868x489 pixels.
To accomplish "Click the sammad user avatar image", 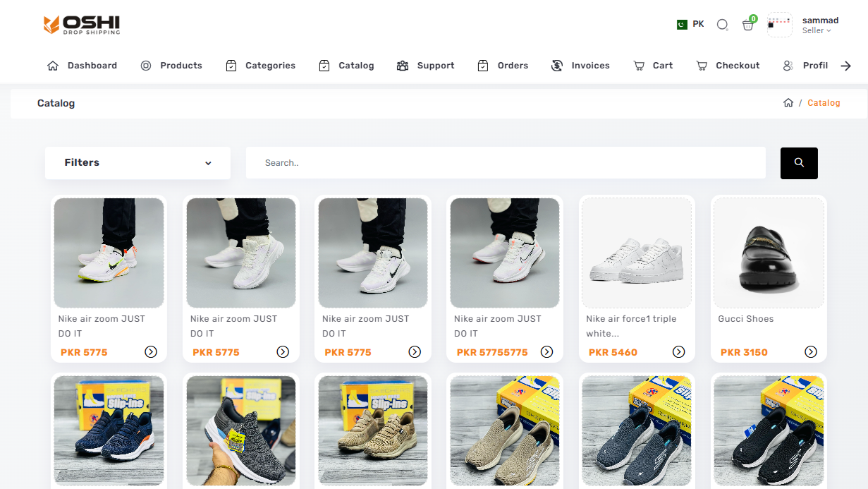I will [780, 25].
